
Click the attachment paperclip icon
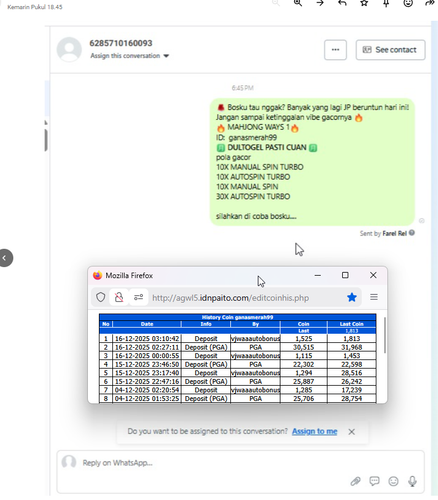[x=355, y=481]
